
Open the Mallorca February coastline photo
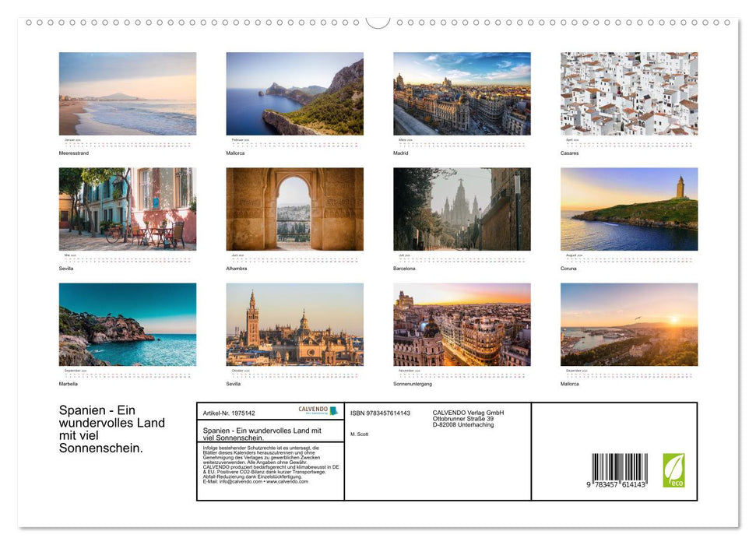pyautogui.click(x=294, y=93)
